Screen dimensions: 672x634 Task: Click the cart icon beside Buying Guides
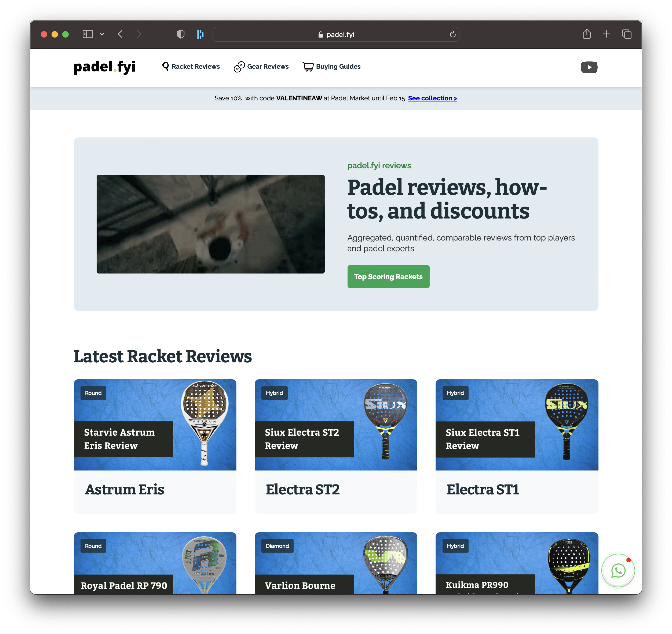click(308, 67)
